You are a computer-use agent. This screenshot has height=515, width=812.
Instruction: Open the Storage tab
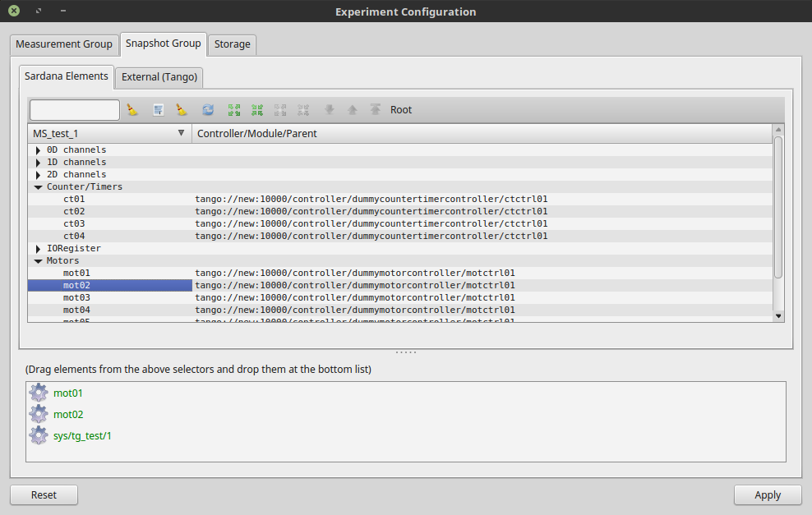(x=232, y=44)
